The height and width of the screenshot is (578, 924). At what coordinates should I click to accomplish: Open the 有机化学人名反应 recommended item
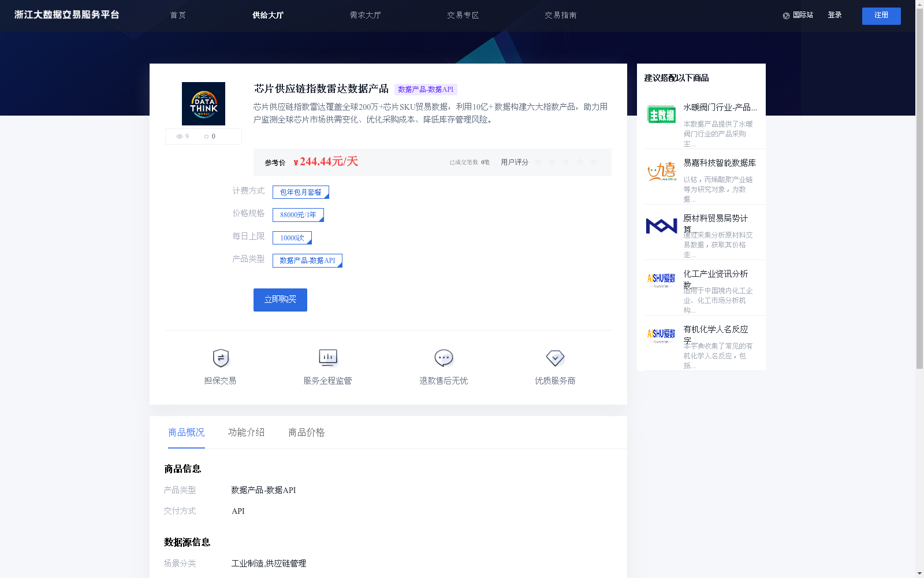[716, 329]
